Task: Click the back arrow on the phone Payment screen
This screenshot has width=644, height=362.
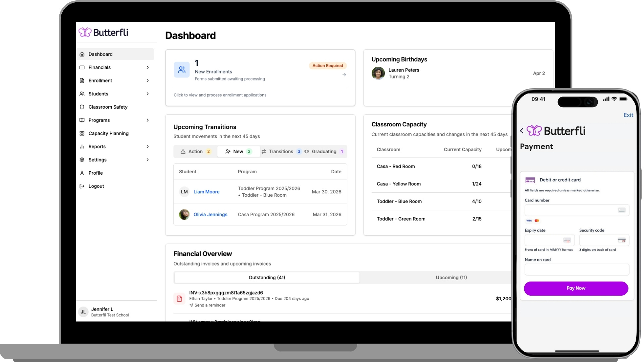Action: point(522,131)
